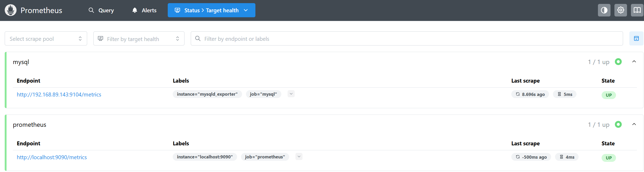This screenshot has width=644, height=172.
Task: Click the 5ms scrape duration badge
Action: coord(565,94)
